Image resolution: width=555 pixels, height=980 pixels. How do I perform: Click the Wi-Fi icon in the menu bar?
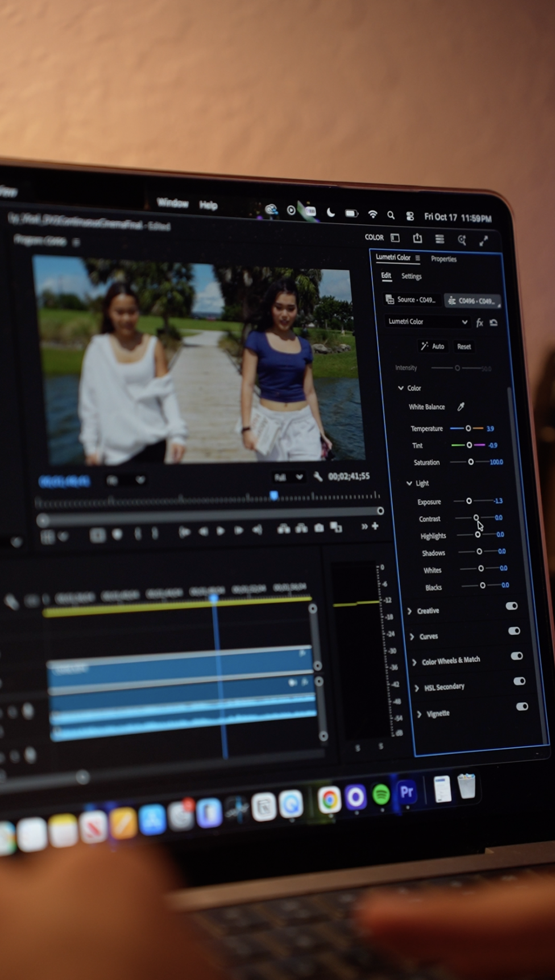(x=372, y=214)
